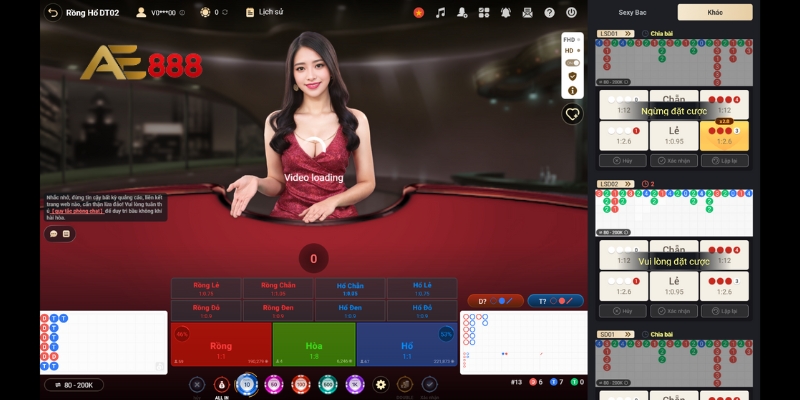Open the Lịch sử history page
Viewport: 800px width, 400px height.
pos(264,12)
